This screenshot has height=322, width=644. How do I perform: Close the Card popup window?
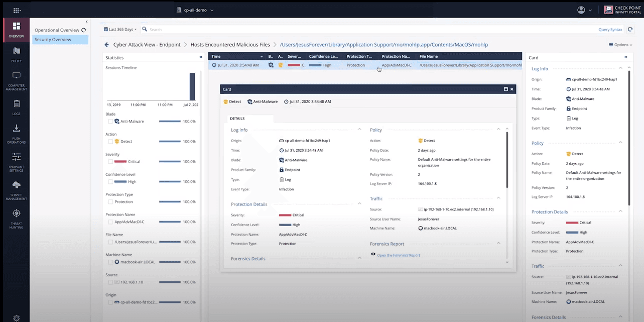tap(512, 89)
